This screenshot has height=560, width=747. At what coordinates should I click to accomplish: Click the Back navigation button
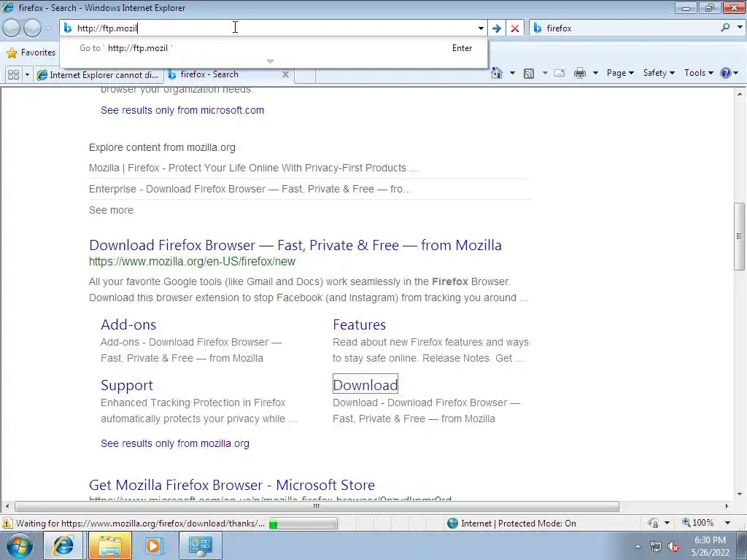coord(12,28)
